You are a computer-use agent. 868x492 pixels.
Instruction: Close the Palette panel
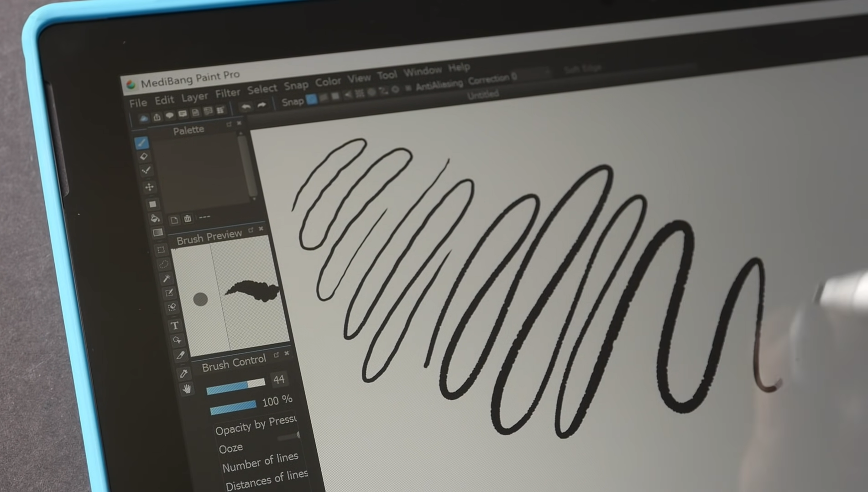point(239,123)
